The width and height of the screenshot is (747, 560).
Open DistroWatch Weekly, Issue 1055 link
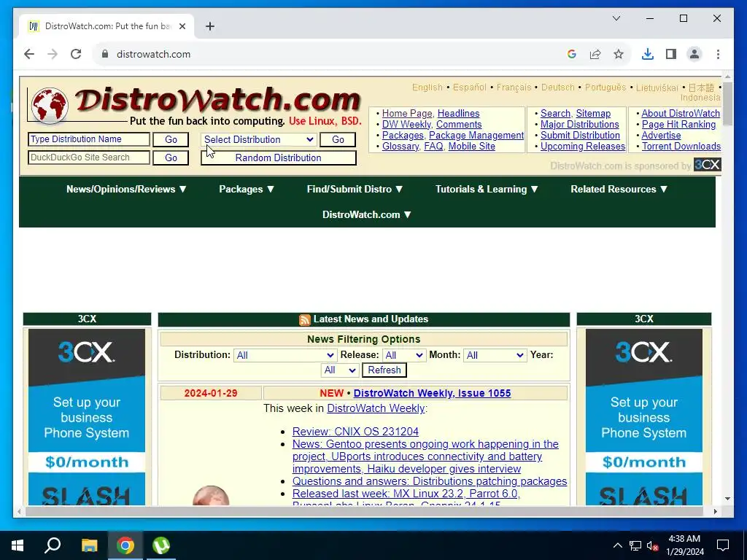click(x=432, y=393)
